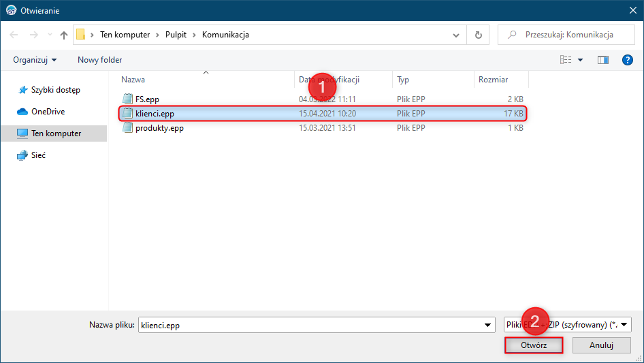Select the FS.epp file icon
The image size is (644, 363).
127,99
